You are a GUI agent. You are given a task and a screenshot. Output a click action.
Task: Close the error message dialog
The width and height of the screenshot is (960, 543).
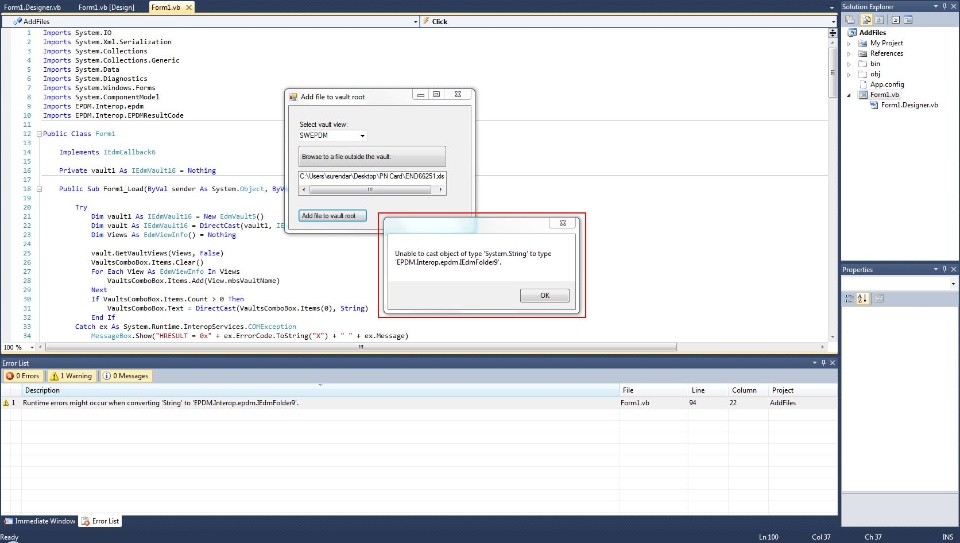563,223
